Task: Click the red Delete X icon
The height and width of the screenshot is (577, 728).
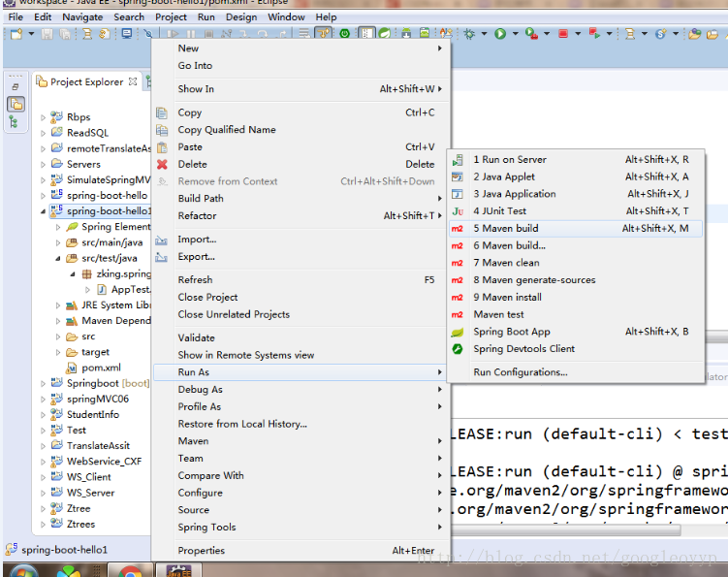Action: [162, 165]
